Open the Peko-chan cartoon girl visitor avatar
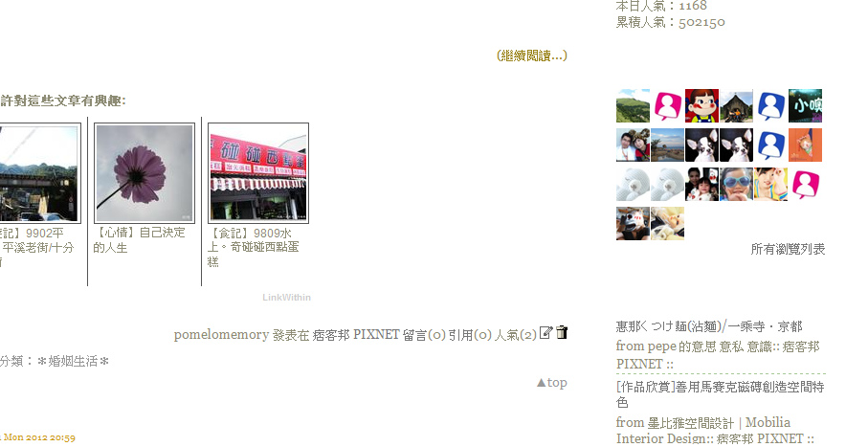This screenshot has height=447, width=868. pyautogui.click(x=701, y=106)
